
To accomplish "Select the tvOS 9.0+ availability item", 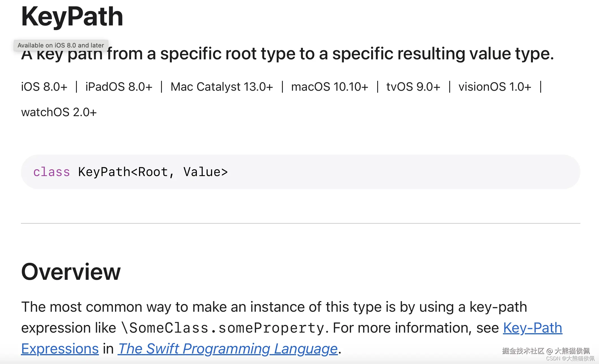I will [413, 87].
